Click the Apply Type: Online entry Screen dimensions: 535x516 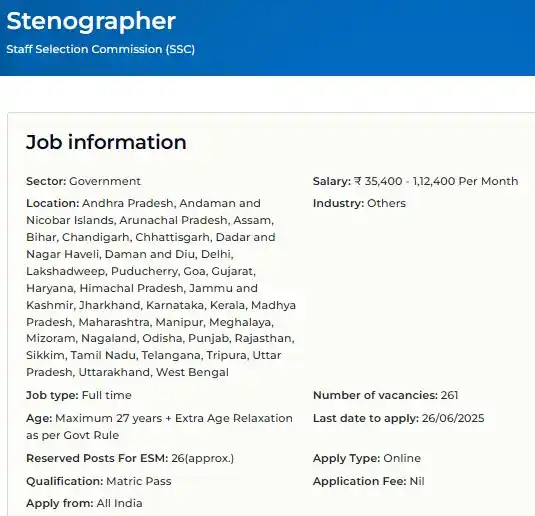(x=367, y=458)
